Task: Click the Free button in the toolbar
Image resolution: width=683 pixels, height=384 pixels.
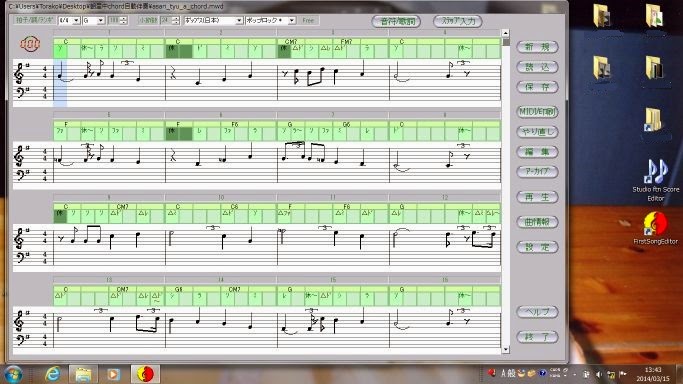Action: pyautogui.click(x=308, y=20)
